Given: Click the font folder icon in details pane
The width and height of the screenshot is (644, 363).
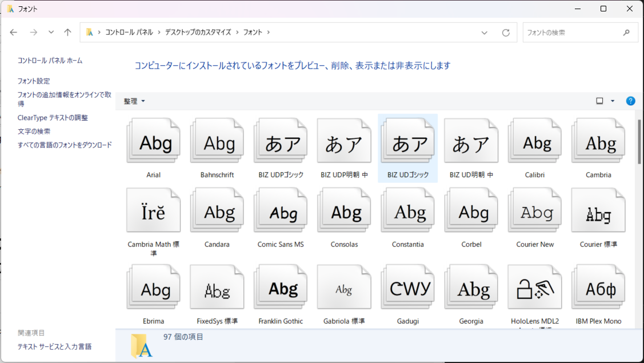Looking at the screenshot, I should [141, 346].
